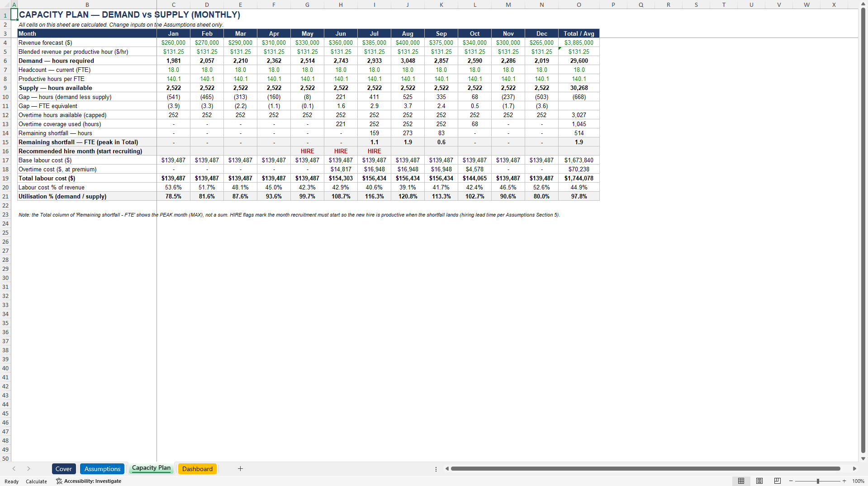Select the Capacity Plan sheet tab
Viewport: 868px width, 486px height.
point(151,468)
